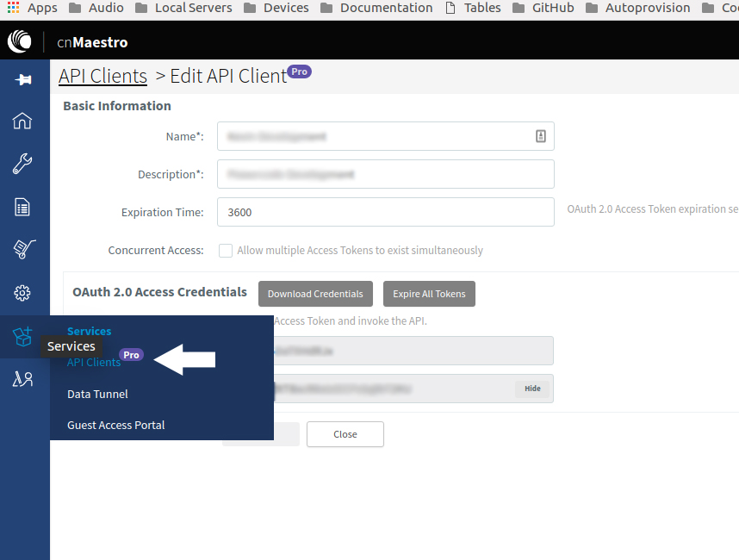
Task: Open the document list icon in sidebar
Action: coord(22,207)
